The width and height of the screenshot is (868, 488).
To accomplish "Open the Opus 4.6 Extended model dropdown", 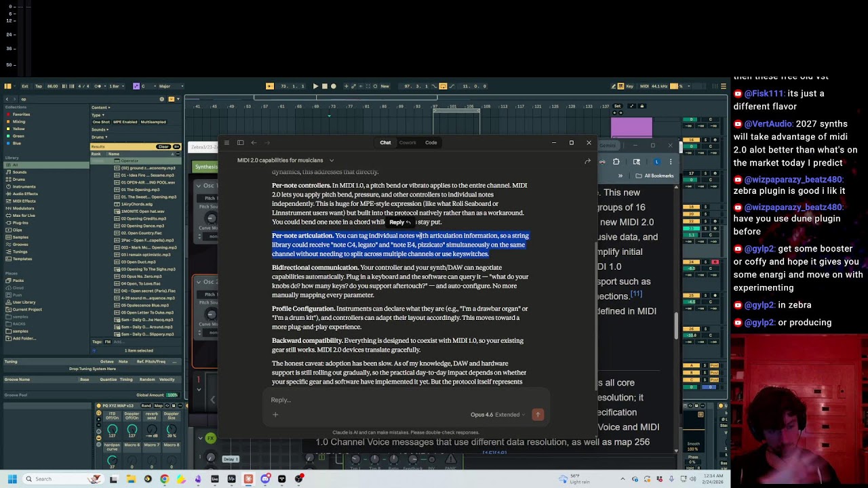I will coord(497,415).
